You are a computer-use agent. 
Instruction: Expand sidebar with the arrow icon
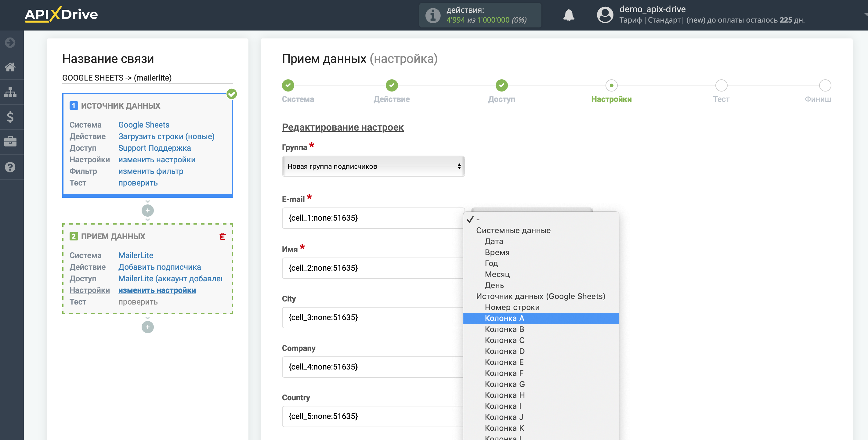tap(10, 42)
